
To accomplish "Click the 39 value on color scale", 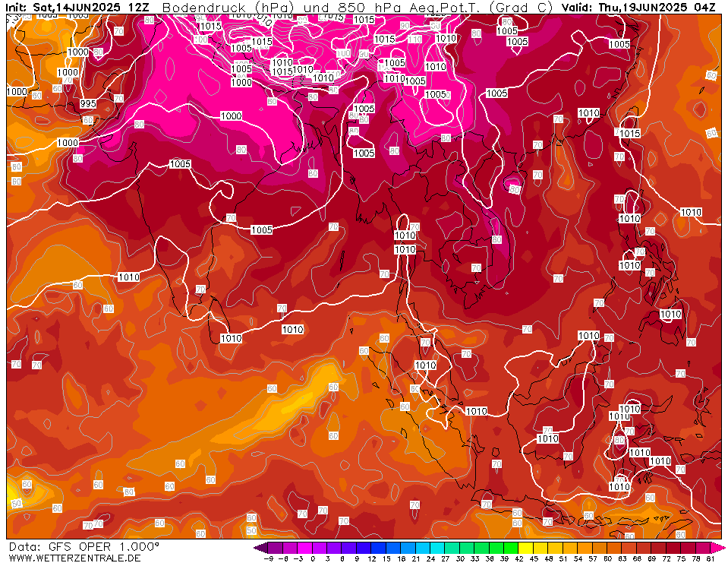I will click(504, 558).
